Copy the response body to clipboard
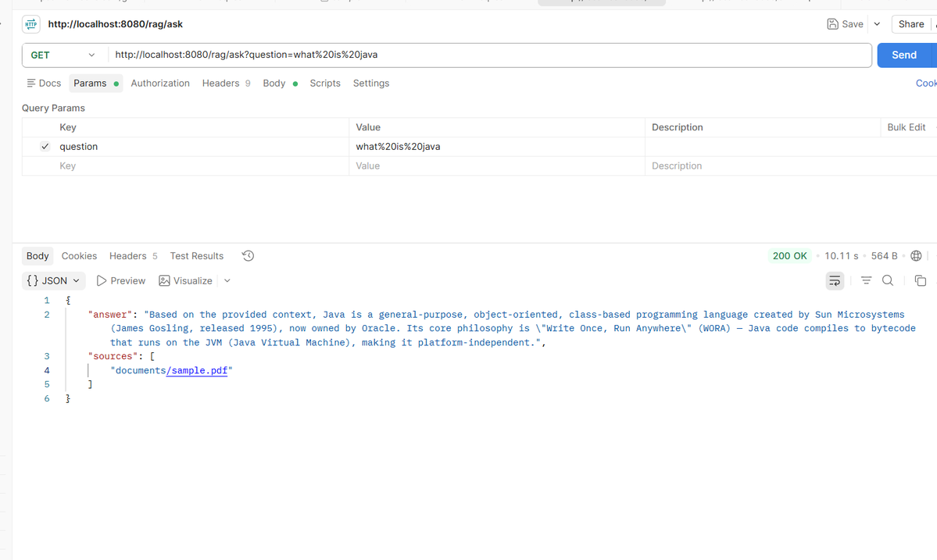This screenshot has height=560, width=937. [921, 280]
